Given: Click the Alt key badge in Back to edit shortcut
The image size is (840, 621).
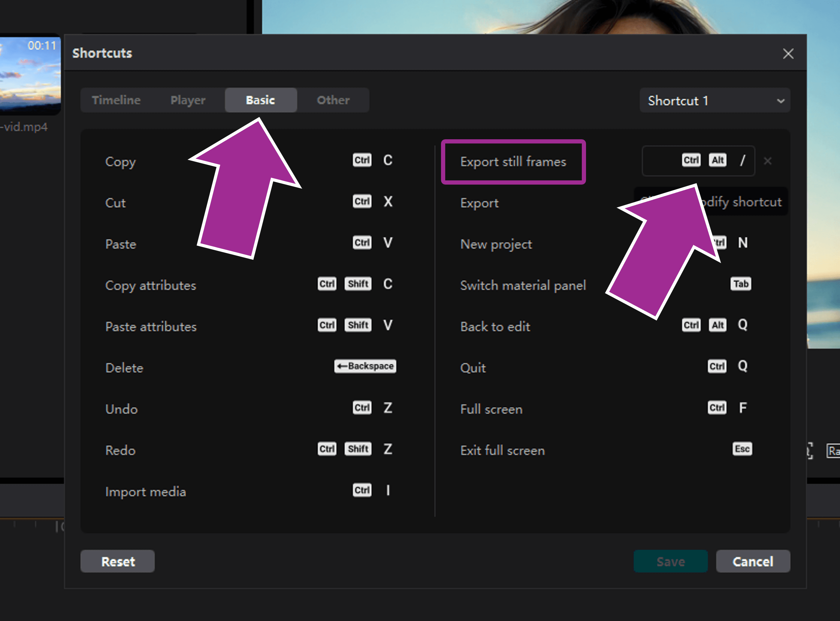Looking at the screenshot, I should click(717, 325).
